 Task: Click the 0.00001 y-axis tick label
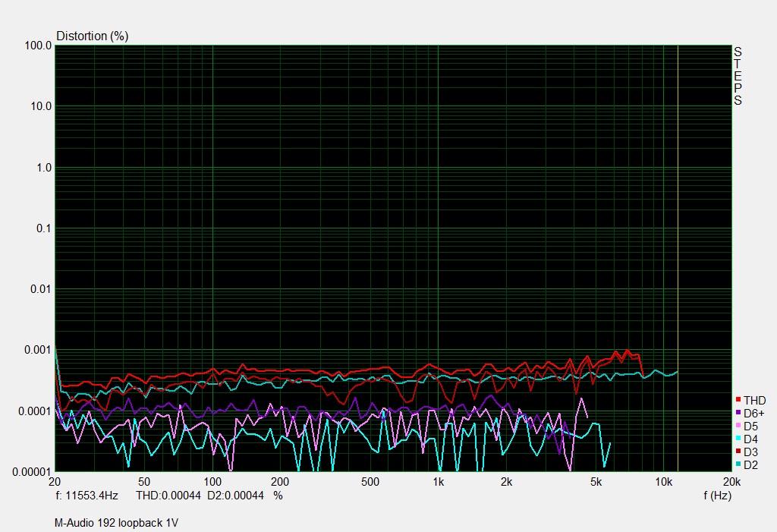pos(32,472)
